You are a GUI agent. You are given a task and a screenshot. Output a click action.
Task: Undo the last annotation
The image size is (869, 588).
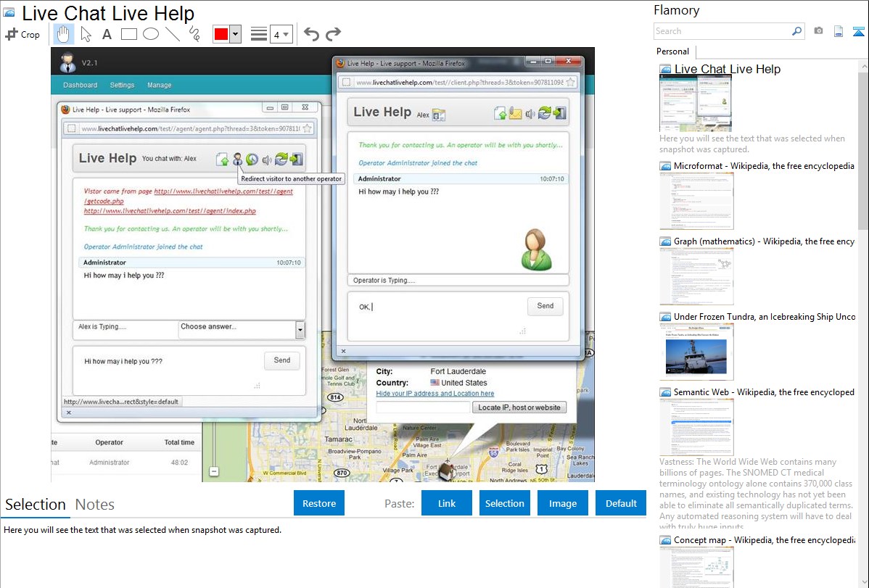click(311, 34)
